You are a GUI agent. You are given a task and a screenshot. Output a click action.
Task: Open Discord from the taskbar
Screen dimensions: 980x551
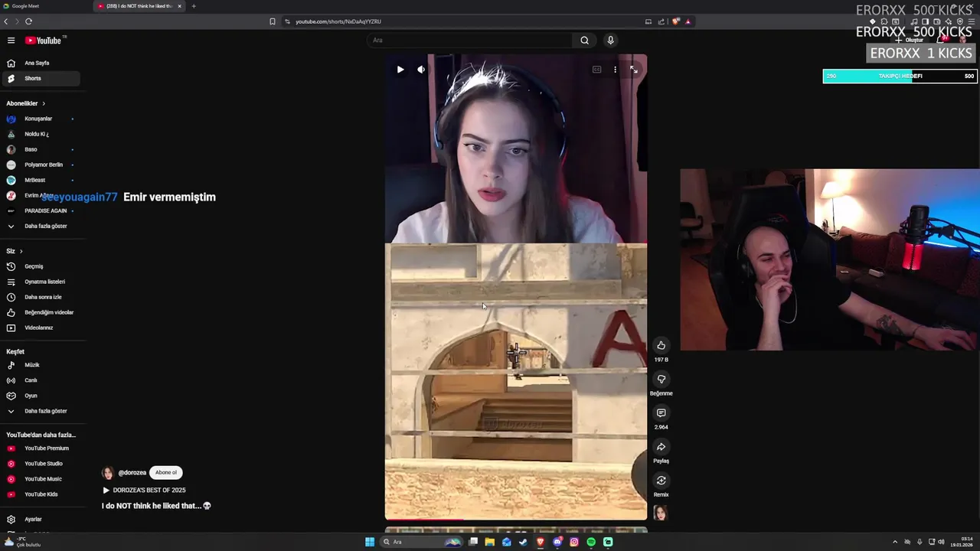click(557, 542)
